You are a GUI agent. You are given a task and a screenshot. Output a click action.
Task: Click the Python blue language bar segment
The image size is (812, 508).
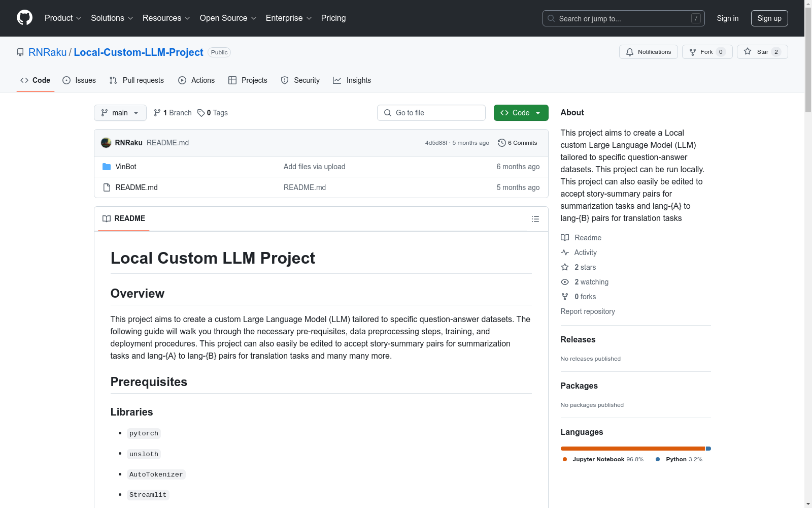tap(708, 449)
